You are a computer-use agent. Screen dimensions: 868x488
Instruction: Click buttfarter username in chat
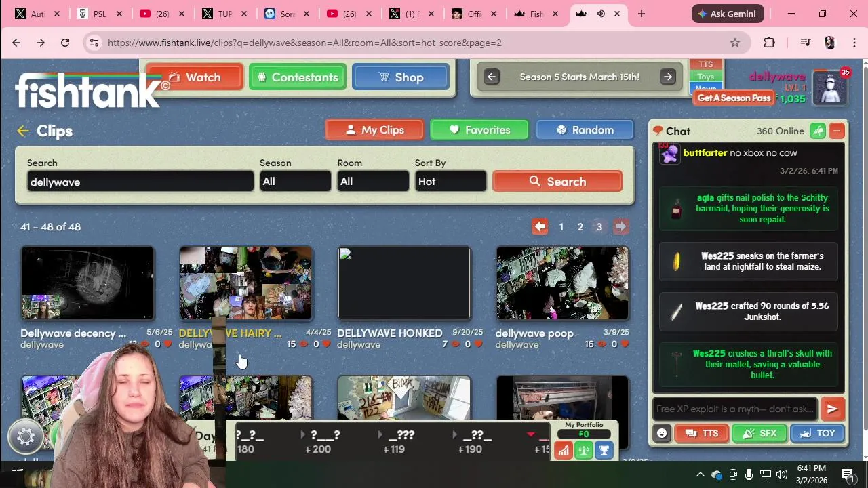[x=705, y=153]
